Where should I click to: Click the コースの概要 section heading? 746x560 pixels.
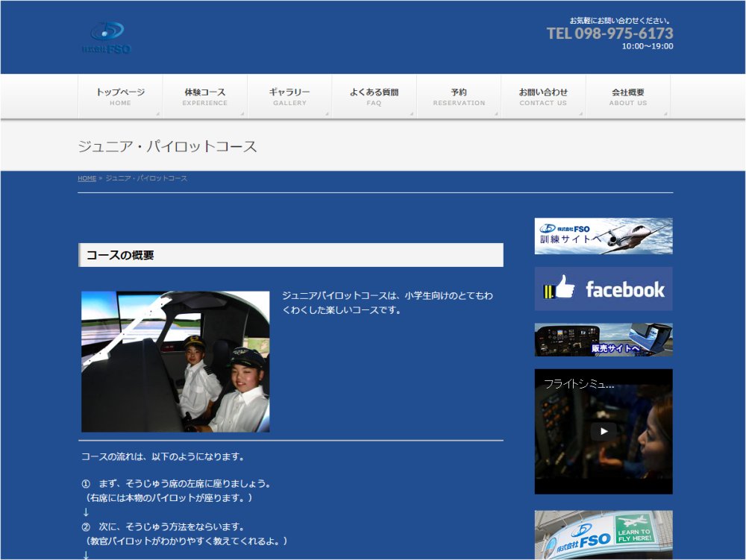tap(120, 255)
